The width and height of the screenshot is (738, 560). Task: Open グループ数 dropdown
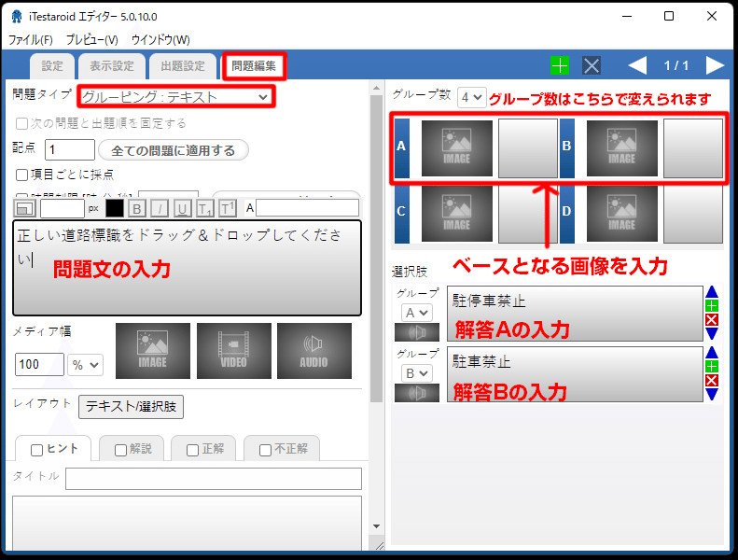(471, 97)
